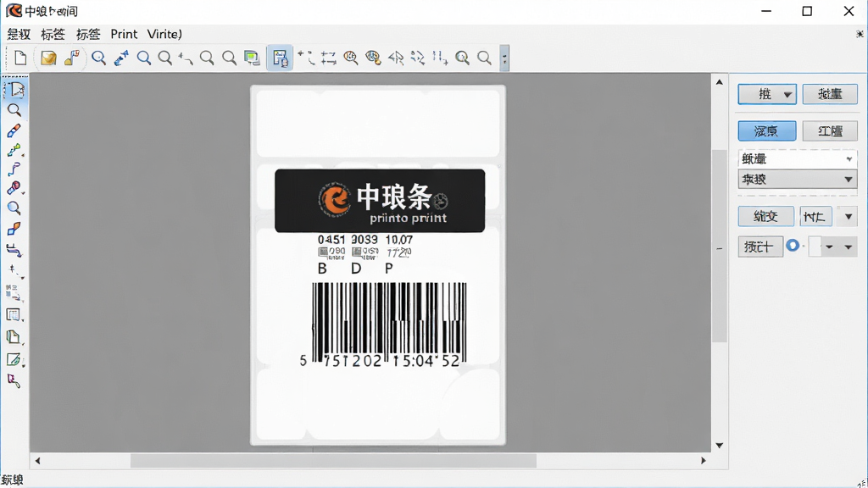The width and height of the screenshot is (868, 488).
Task: Open the second menu in the menu bar
Action: (x=53, y=34)
